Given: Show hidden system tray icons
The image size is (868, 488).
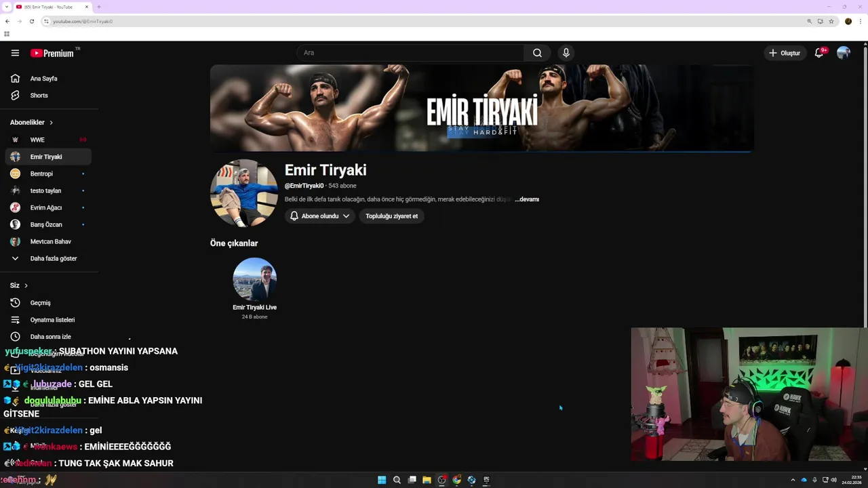Looking at the screenshot, I should pos(793,480).
